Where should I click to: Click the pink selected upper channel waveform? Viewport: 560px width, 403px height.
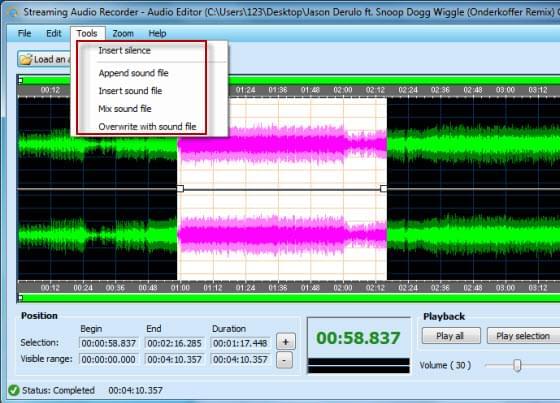(x=282, y=144)
